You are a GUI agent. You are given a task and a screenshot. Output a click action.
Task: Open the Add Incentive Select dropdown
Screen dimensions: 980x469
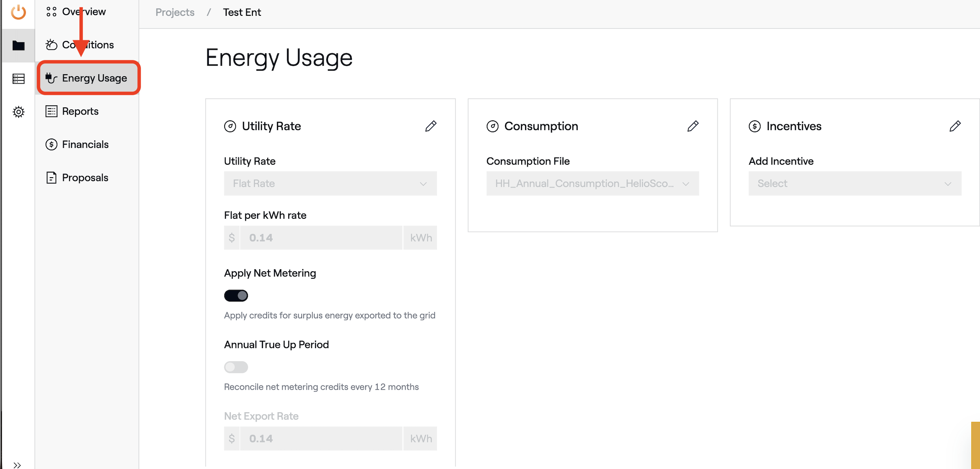(854, 184)
